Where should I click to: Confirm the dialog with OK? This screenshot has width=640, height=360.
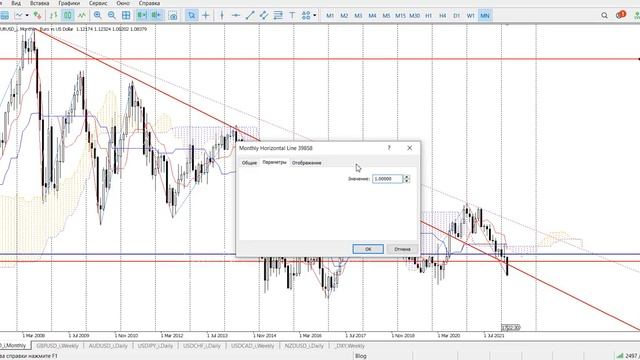click(x=368, y=249)
